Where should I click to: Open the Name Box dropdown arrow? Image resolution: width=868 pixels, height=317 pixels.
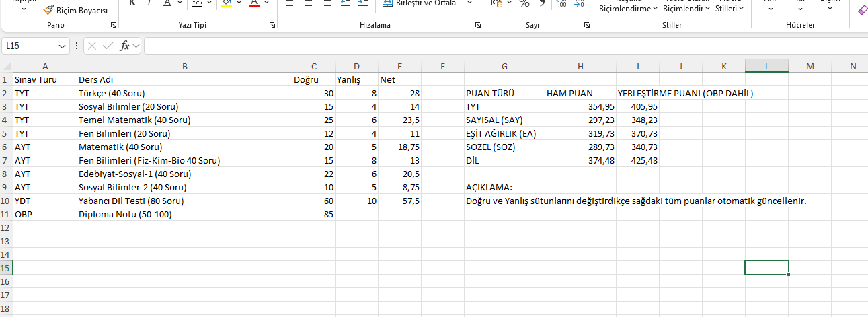(63, 46)
